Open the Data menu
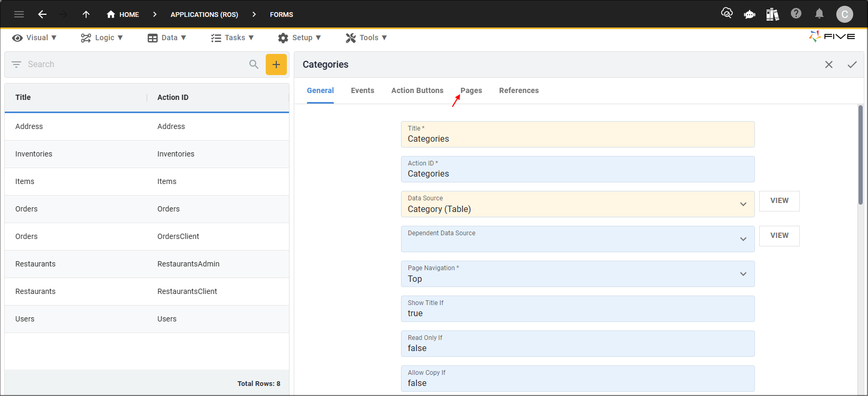The width and height of the screenshot is (868, 396). pos(167,38)
